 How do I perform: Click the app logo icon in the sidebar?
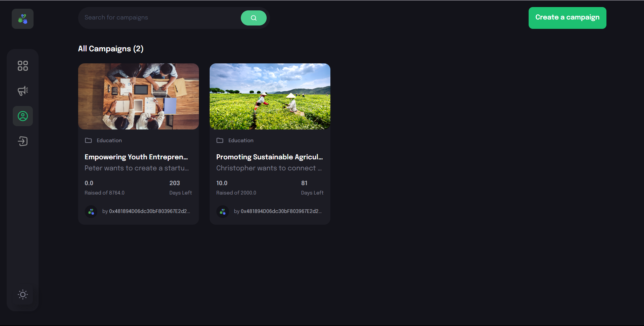(x=22, y=19)
